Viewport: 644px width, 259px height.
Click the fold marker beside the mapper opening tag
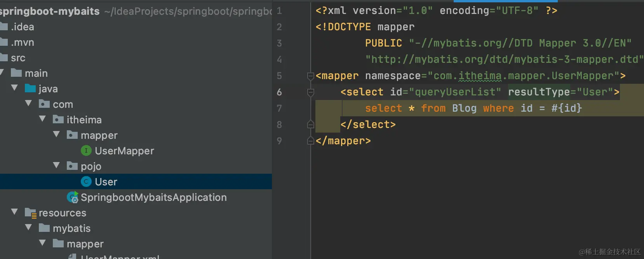point(310,76)
